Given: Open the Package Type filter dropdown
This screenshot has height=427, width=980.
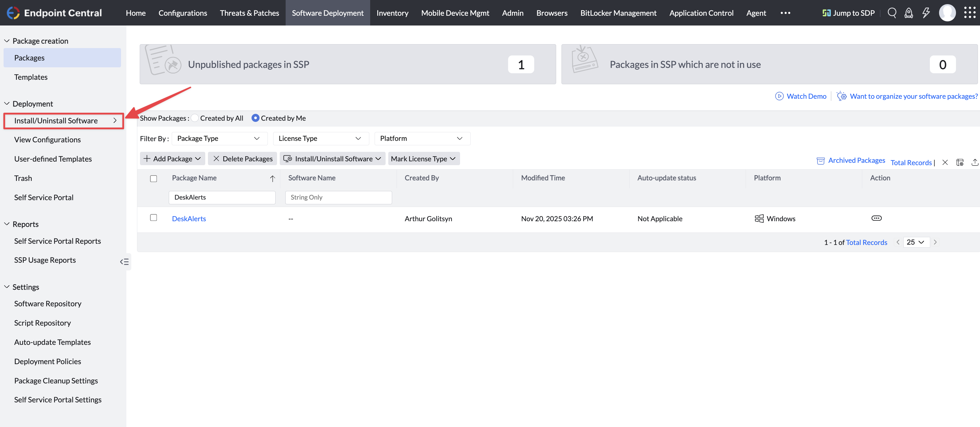Looking at the screenshot, I should pyautogui.click(x=219, y=138).
